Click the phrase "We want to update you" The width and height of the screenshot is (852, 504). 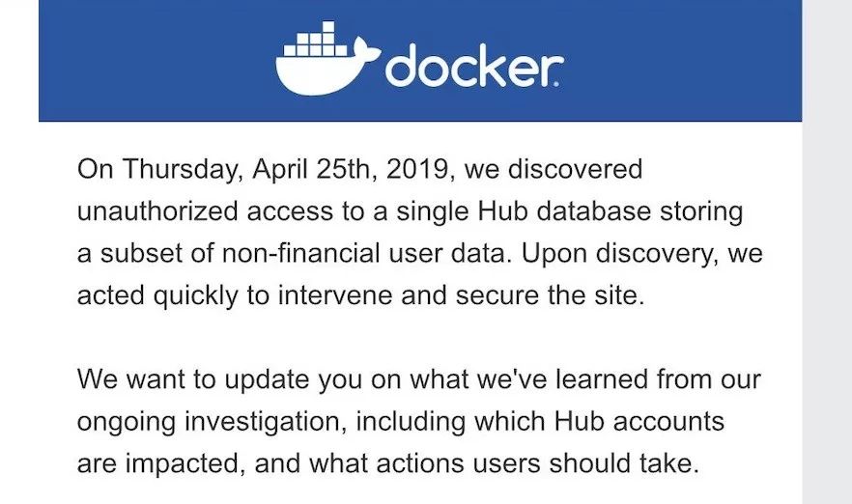[x=219, y=379]
